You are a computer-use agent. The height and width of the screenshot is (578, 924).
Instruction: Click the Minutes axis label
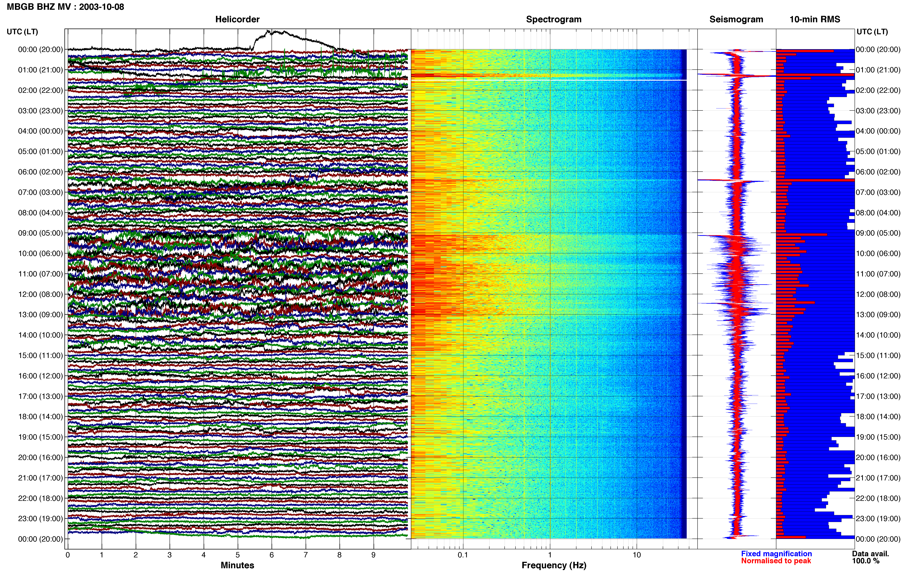tap(237, 565)
